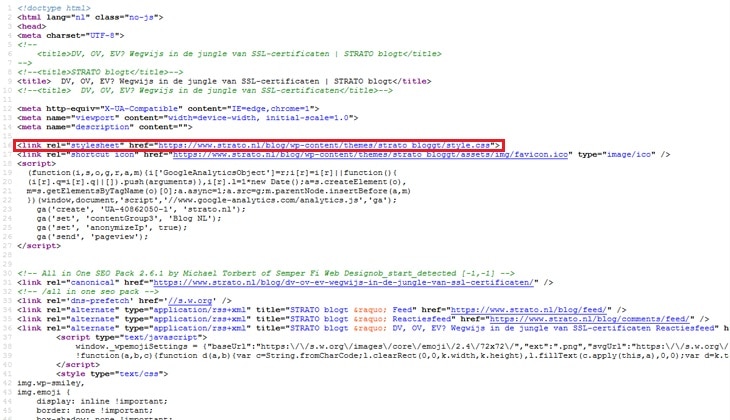Click the opening script tag on line 18
Image resolution: width=730 pixels, height=420 pixels.
coord(37,163)
